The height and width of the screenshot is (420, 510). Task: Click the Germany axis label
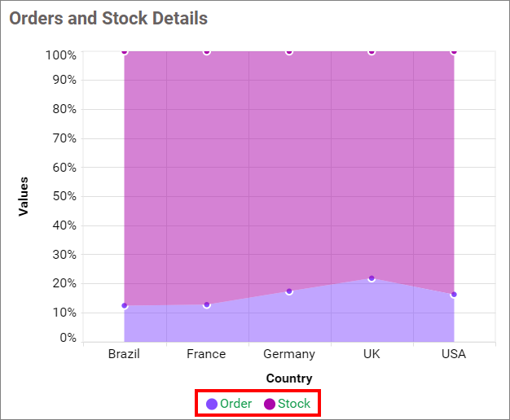coord(289,354)
